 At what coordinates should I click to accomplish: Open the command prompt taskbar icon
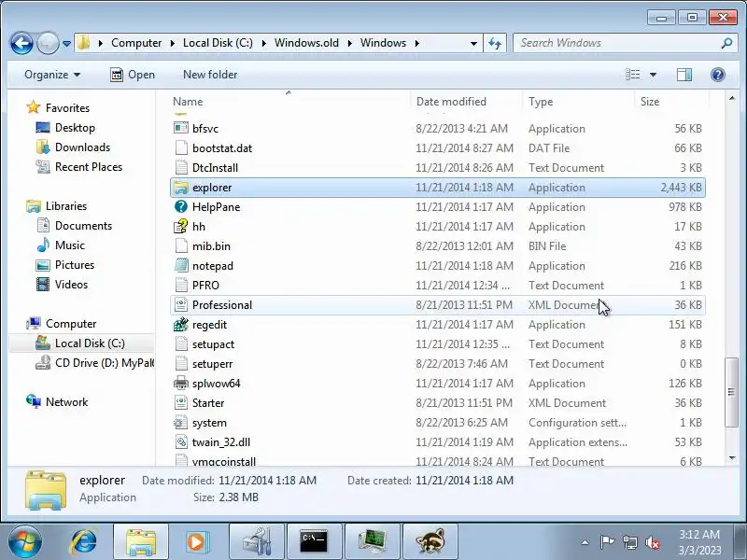[314, 542]
